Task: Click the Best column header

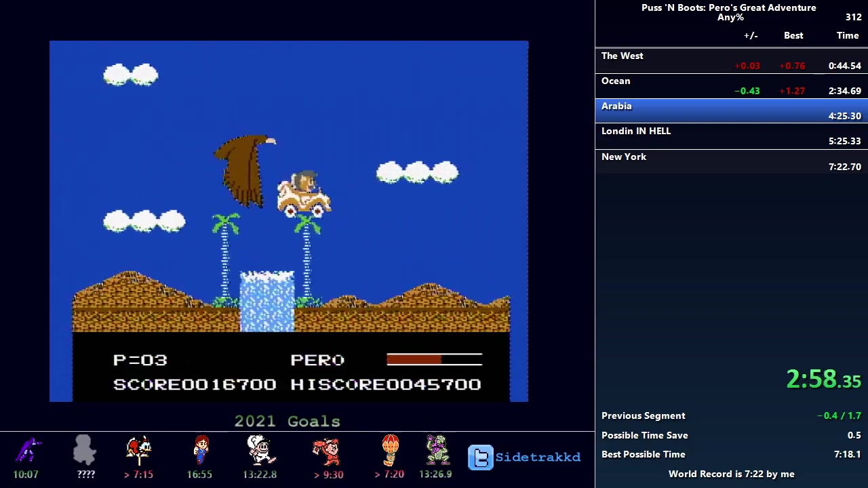Action: point(793,35)
